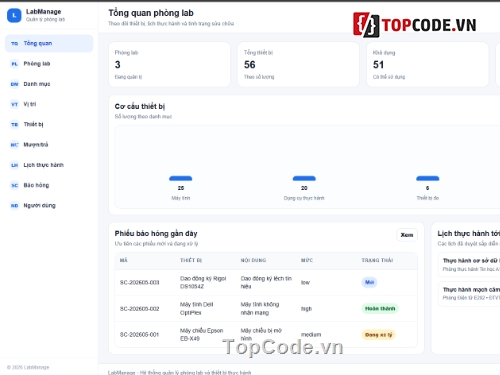Click the MÃ column header

click(x=124, y=260)
